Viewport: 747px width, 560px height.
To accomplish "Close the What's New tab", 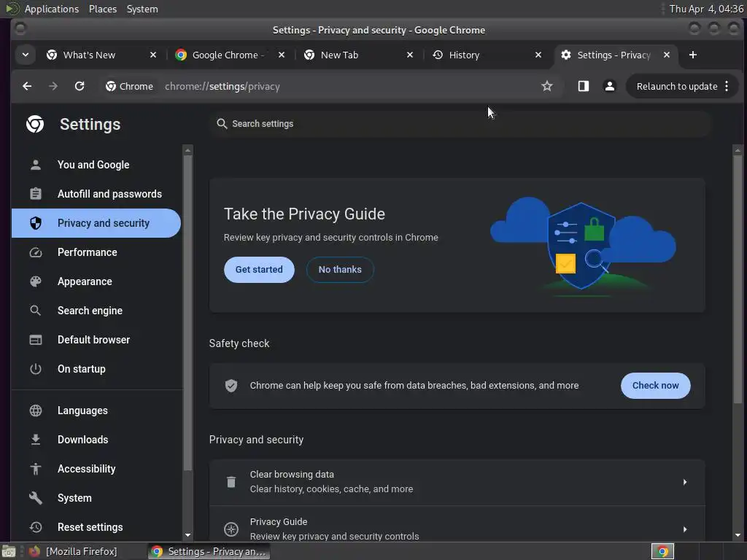I will pos(153,55).
